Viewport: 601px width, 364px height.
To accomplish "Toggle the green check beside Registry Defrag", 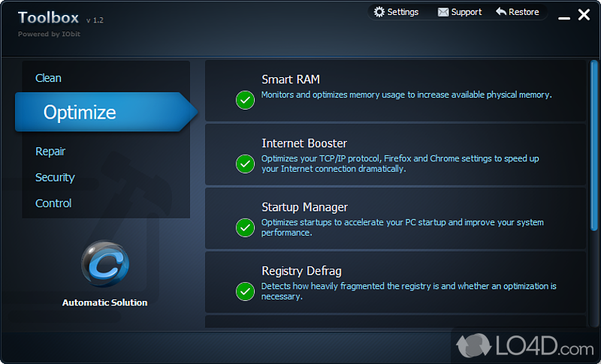I will coord(246,292).
